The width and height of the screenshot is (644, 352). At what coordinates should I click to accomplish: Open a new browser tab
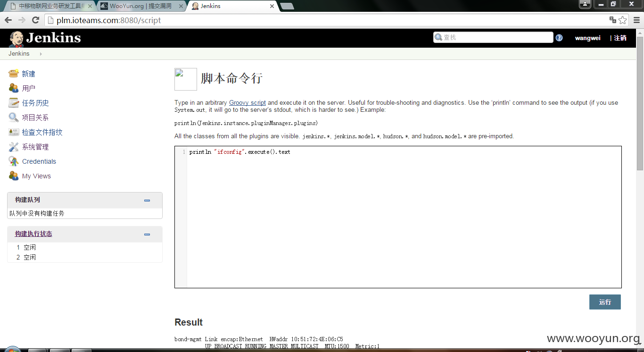287,6
